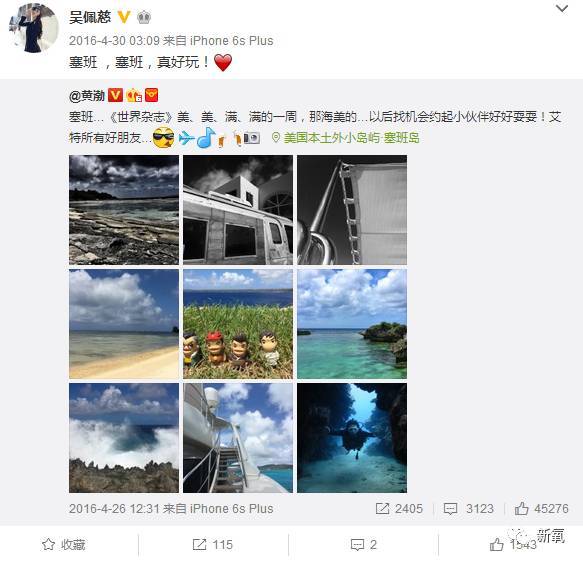Screen dimensions: 583x561
Task: Click the comment icon showing 3123
Action: [x=450, y=509]
